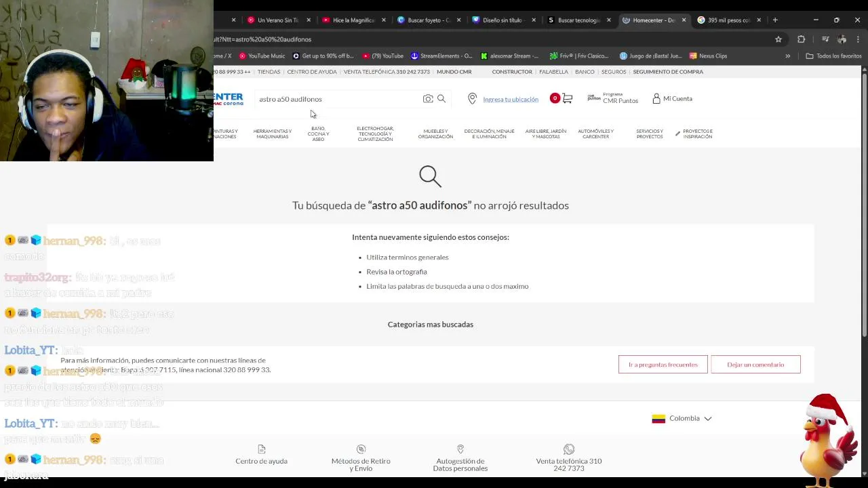This screenshot has width=868, height=488.
Task: Click the text Categorias mas buscadas
Action: [431, 324]
